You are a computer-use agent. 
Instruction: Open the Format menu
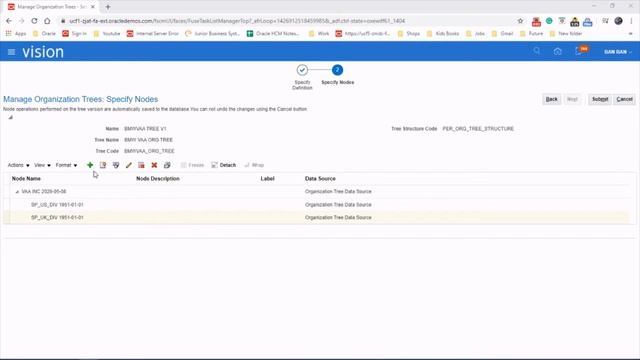tap(66, 165)
